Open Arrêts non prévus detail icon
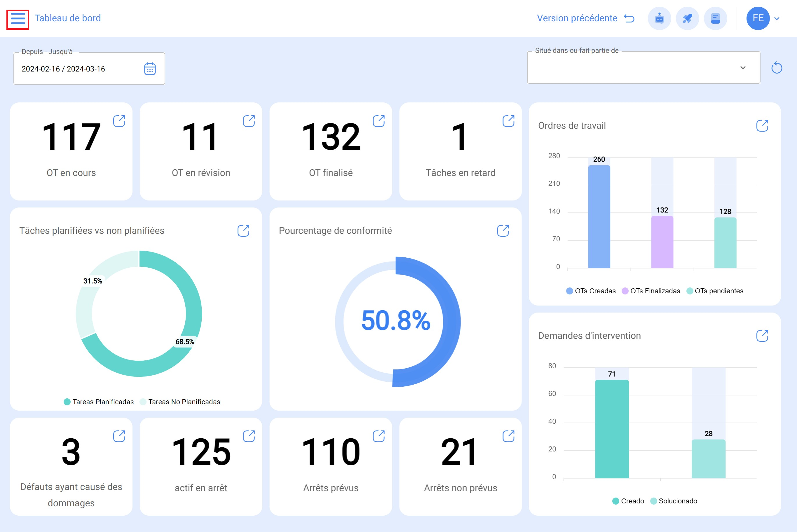Image resolution: width=797 pixels, height=532 pixels. [508, 436]
